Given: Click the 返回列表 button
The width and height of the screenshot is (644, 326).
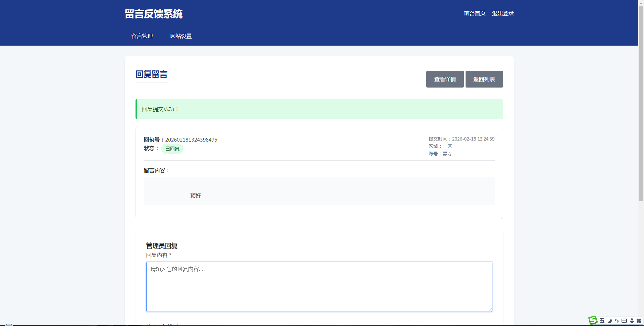Looking at the screenshot, I should pos(484,79).
